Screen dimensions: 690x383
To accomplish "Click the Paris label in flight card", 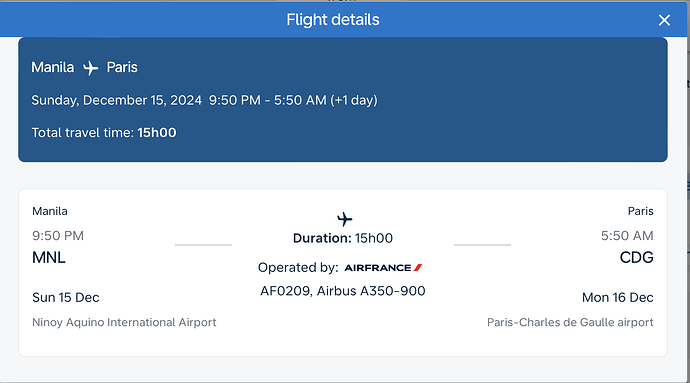I will [x=640, y=211].
